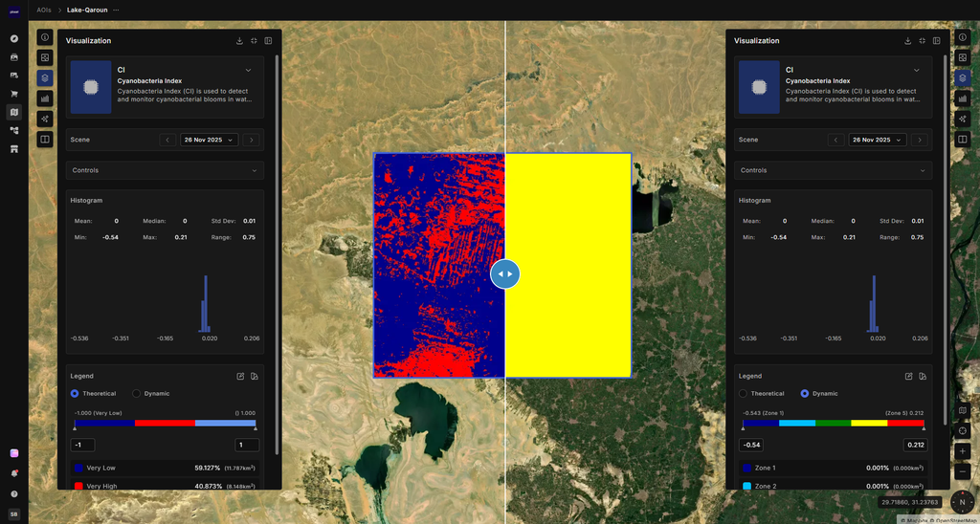Viewport: 980px width, 524px height.
Task: Recenter the map with target icon
Action: tap(963, 431)
